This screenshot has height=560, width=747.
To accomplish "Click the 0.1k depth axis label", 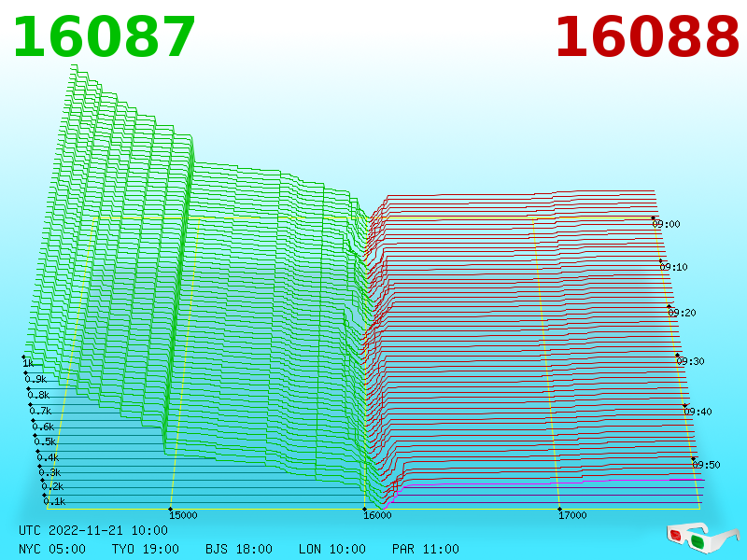I will coord(54,501).
